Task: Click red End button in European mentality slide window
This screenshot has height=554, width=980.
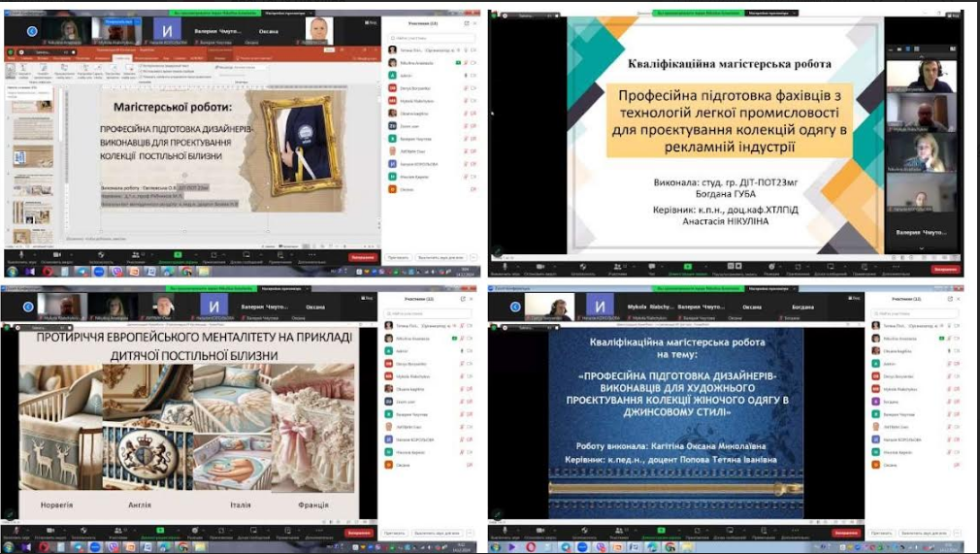Action: click(359, 533)
